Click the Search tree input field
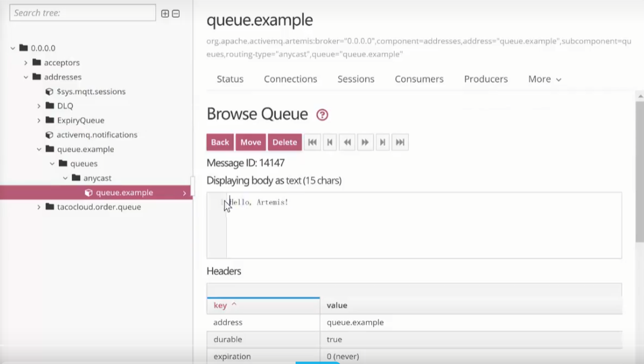Viewport: 644px width, 364px height. pos(83,13)
